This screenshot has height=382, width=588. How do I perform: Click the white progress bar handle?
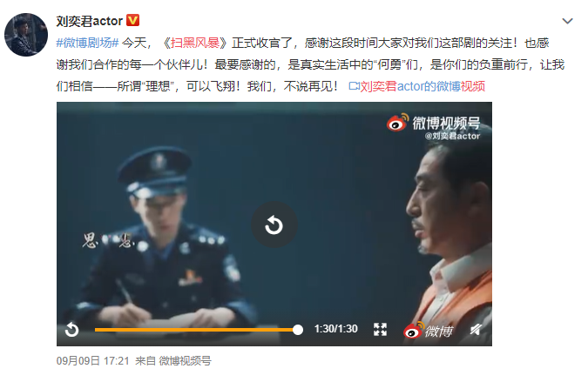click(x=298, y=330)
